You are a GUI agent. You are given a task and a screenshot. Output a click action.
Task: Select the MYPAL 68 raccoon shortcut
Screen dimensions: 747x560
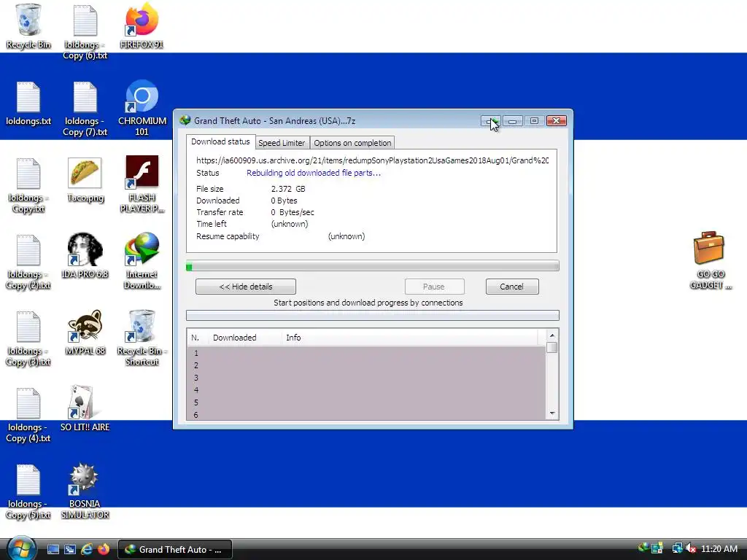(85, 332)
